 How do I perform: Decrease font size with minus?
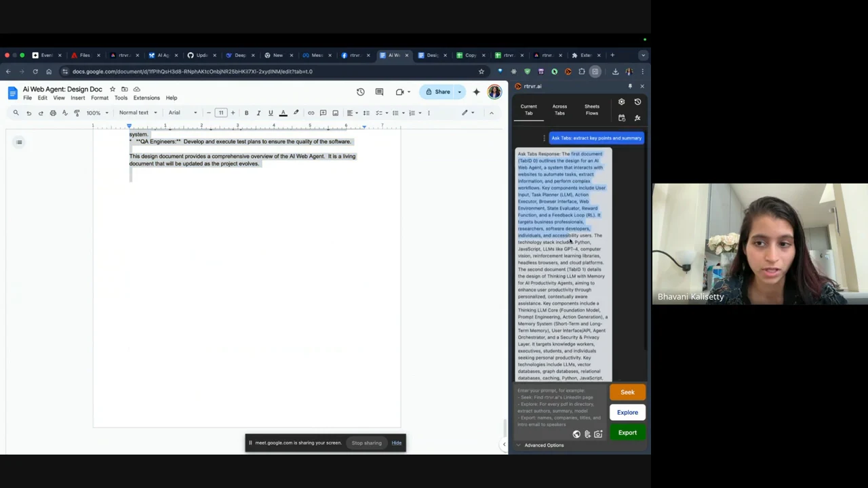pyautogui.click(x=208, y=113)
